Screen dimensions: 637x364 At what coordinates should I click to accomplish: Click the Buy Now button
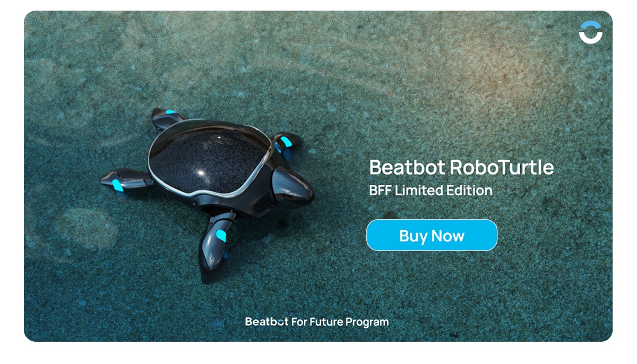pyautogui.click(x=432, y=235)
